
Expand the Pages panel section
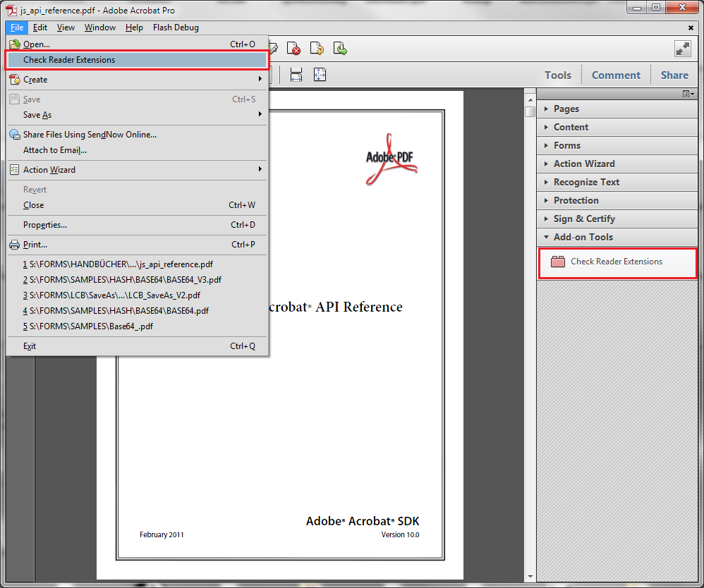tap(617, 109)
